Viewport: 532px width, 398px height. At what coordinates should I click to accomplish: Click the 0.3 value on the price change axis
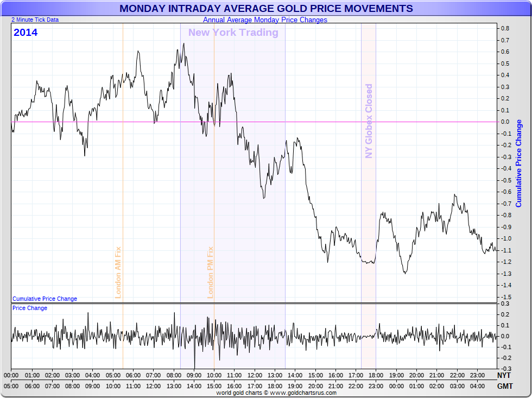pos(505,304)
